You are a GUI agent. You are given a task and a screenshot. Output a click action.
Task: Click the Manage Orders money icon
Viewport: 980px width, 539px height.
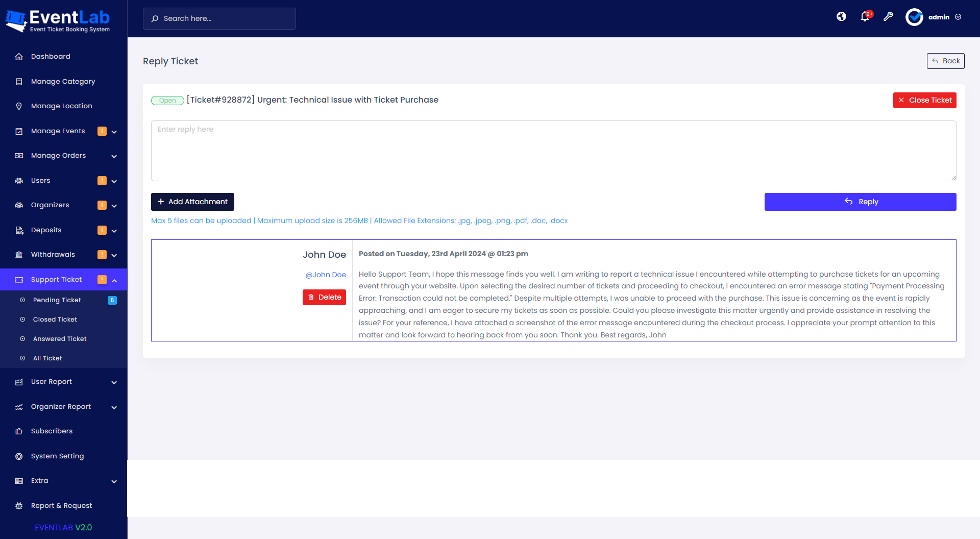click(19, 156)
